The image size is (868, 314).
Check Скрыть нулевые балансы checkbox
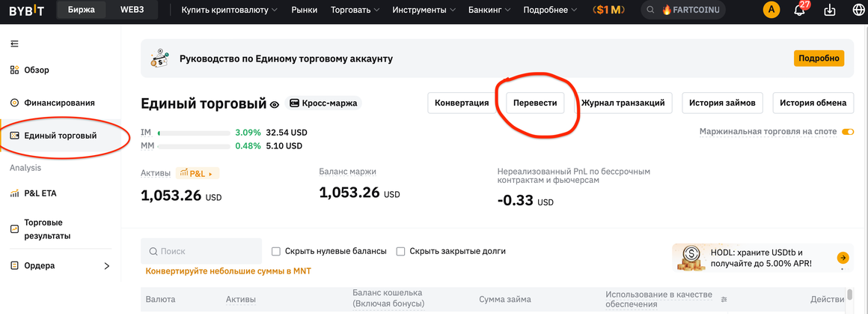point(275,251)
